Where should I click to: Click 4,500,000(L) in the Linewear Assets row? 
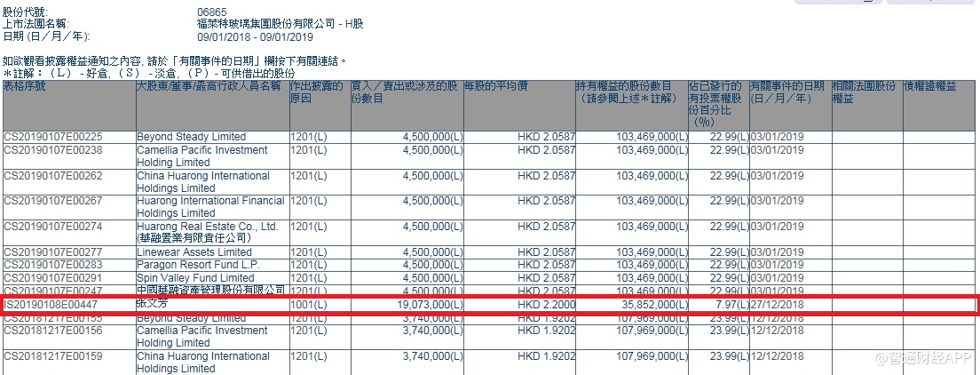point(432,251)
